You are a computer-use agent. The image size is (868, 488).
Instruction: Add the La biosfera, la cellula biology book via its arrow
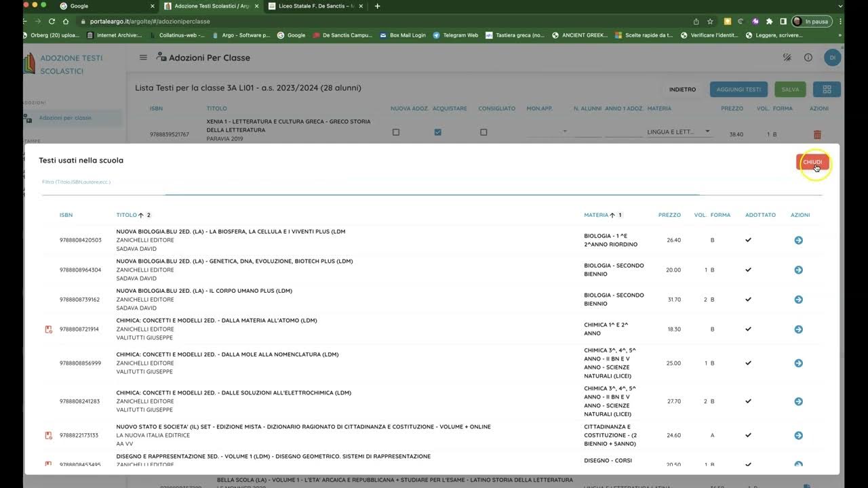798,240
